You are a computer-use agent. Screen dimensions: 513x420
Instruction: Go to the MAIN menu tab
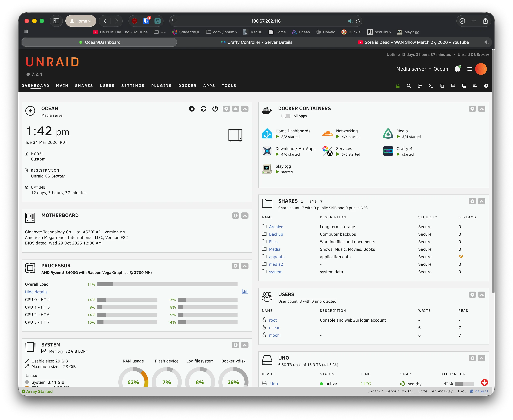coord(62,86)
